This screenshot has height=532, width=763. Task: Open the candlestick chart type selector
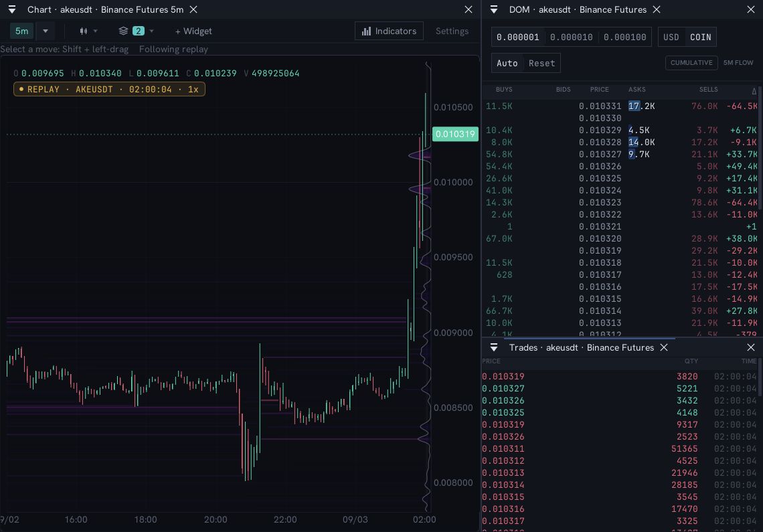point(84,31)
